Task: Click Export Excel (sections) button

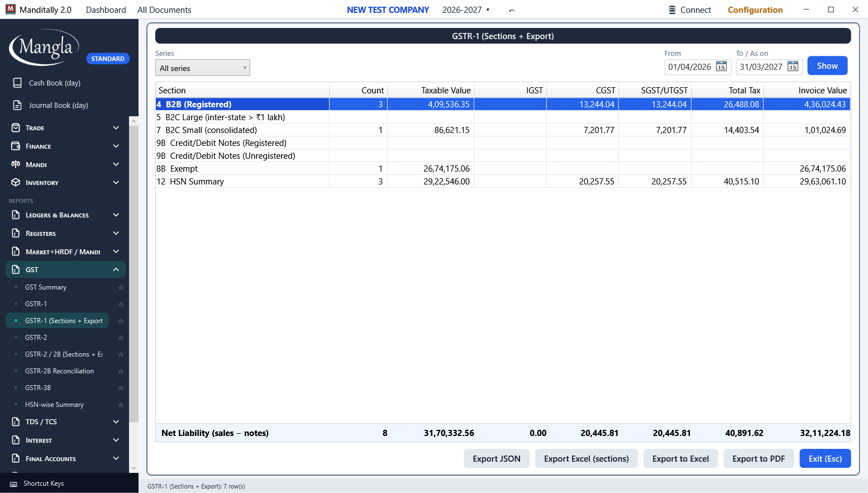Action: [586, 459]
